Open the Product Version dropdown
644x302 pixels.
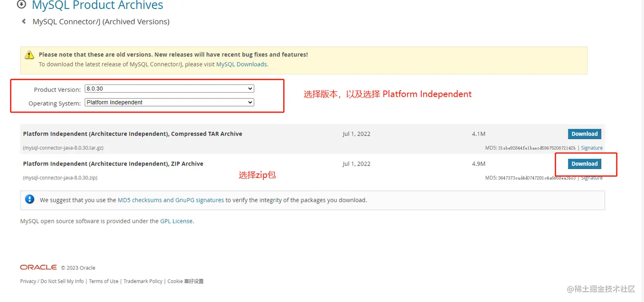click(x=170, y=89)
